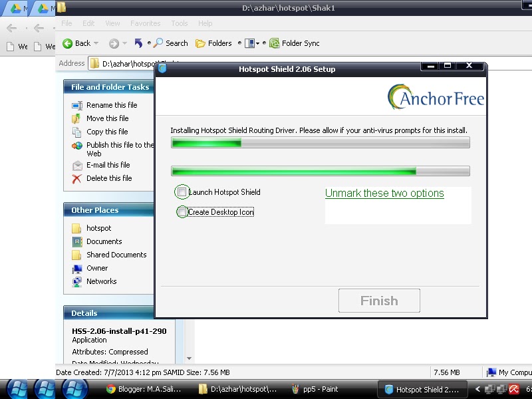532x399 pixels.
Task: Open the Views dropdown arrow
Action: [258, 43]
